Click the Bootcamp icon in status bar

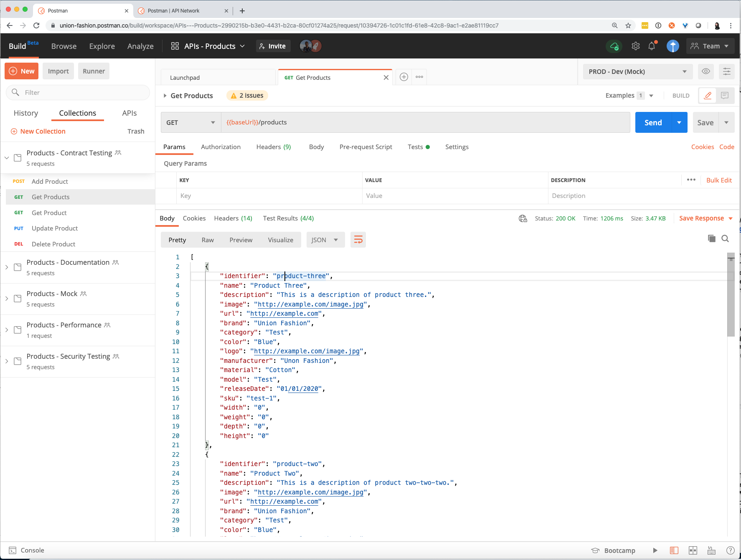[x=595, y=550]
